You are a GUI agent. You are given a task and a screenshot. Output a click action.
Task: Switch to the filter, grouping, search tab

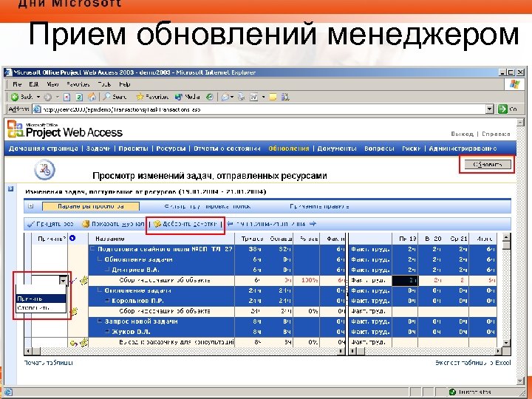(x=208, y=206)
